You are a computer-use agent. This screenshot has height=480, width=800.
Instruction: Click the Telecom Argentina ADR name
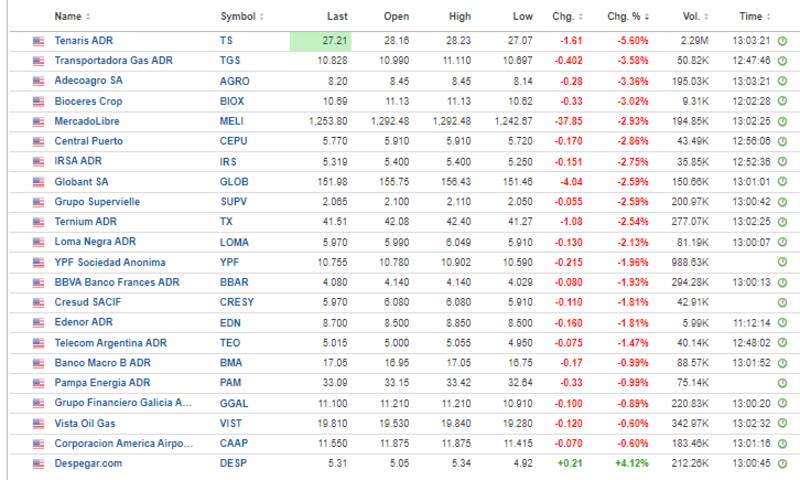pos(110,342)
